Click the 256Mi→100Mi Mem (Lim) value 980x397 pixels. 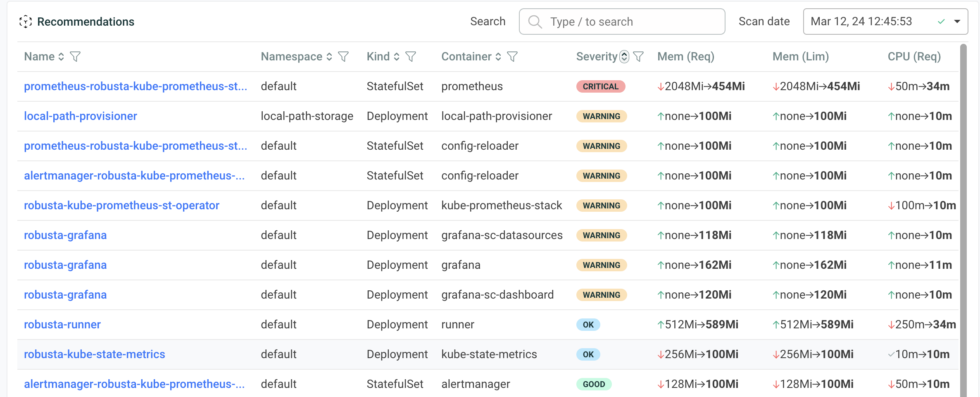click(813, 354)
